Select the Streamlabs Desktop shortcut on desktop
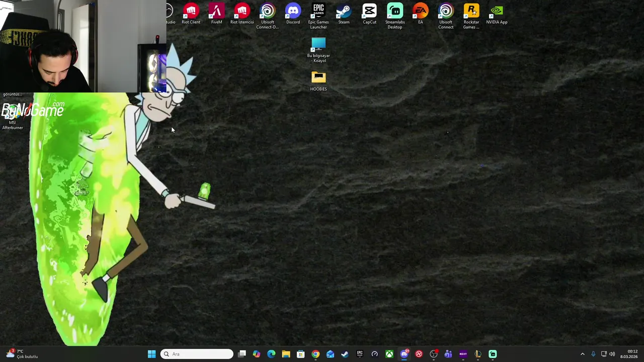Image resolution: width=644 pixels, height=362 pixels. click(395, 16)
